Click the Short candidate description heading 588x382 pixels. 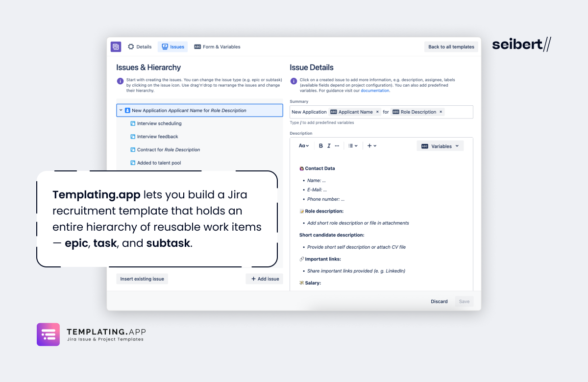[x=332, y=235]
